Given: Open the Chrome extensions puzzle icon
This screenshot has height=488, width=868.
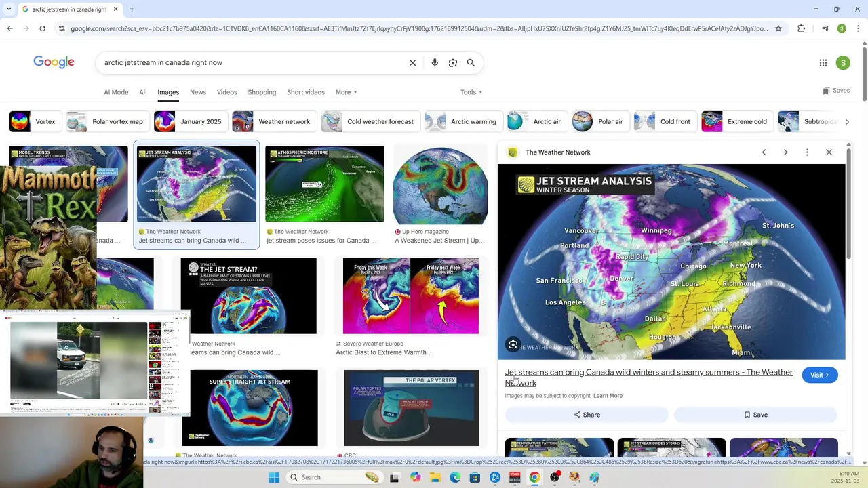Looking at the screenshot, I should 802,28.
